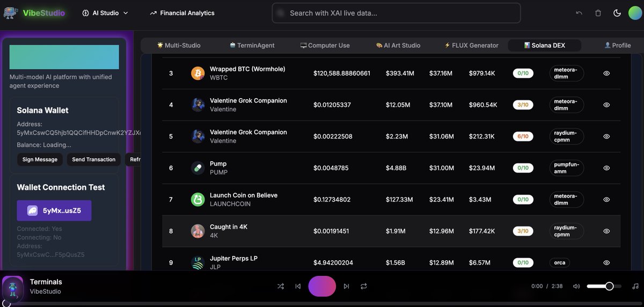The height and width of the screenshot is (307, 644).
Task: Click the Jupiter Perps LP token icon
Action: tap(198, 263)
